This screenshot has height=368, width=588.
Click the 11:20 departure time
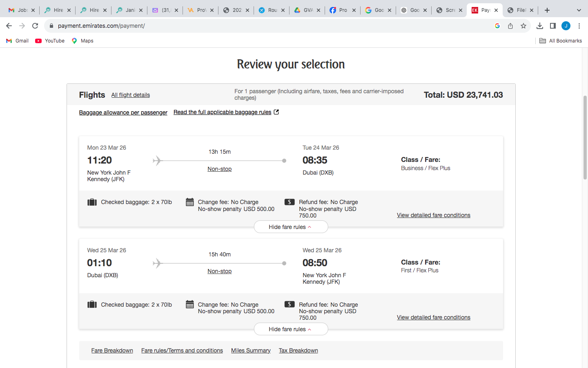click(x=100, y=160)
